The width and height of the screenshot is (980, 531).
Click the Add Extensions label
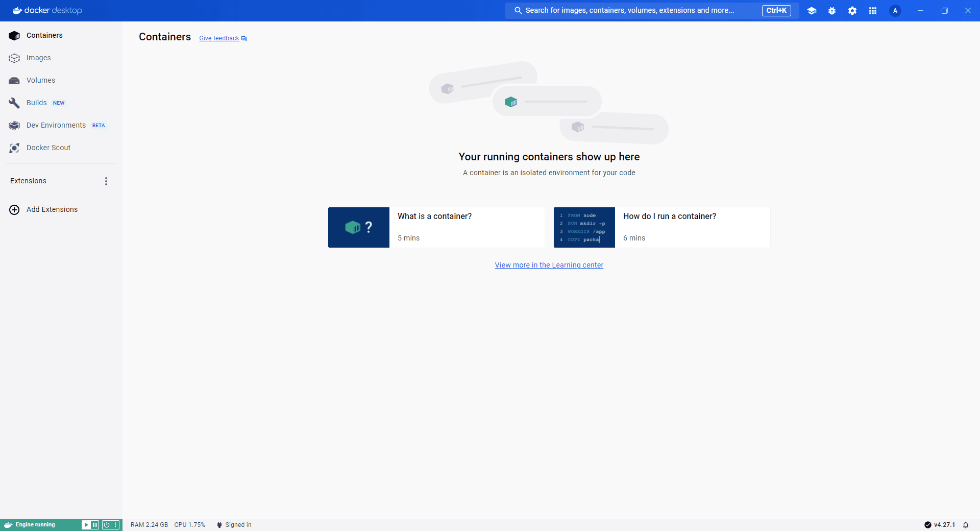pyautogui.click(x=52, y=209)
